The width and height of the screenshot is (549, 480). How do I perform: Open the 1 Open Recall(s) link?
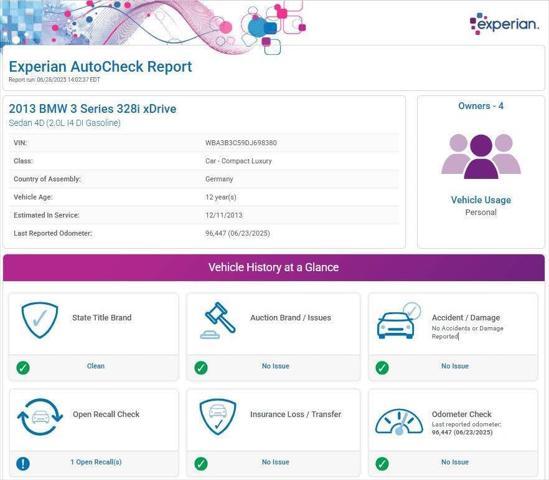pos(96,462)
